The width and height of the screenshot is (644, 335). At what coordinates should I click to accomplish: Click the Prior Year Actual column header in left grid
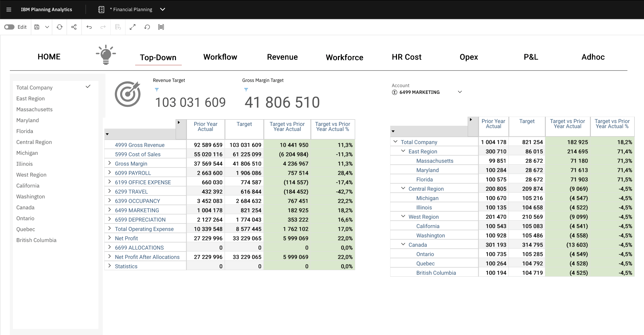[x=206, y=129]
